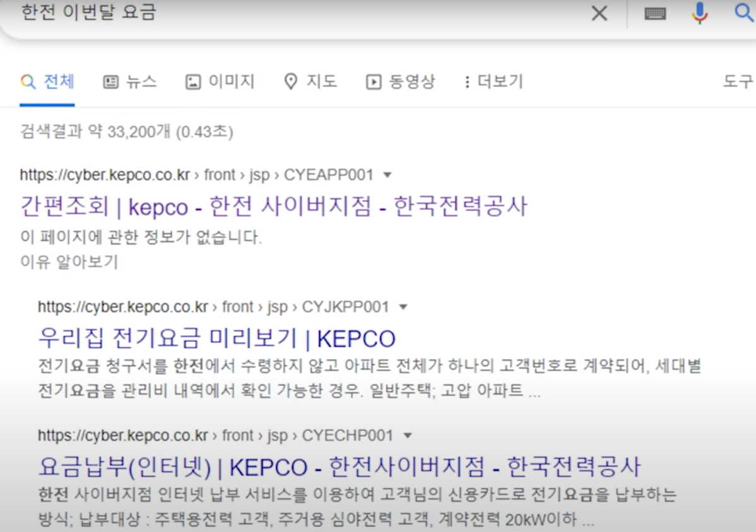Click the snippet starting with 한전 사이버지점 인터넷 납부
This screenshot has height=532, width=756.
357,506
